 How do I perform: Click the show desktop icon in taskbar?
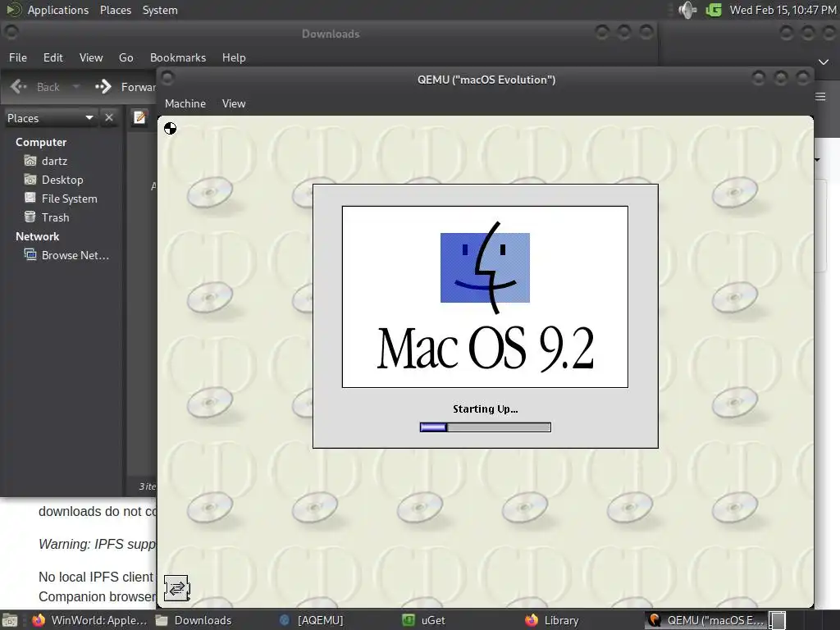click(10, 620)
